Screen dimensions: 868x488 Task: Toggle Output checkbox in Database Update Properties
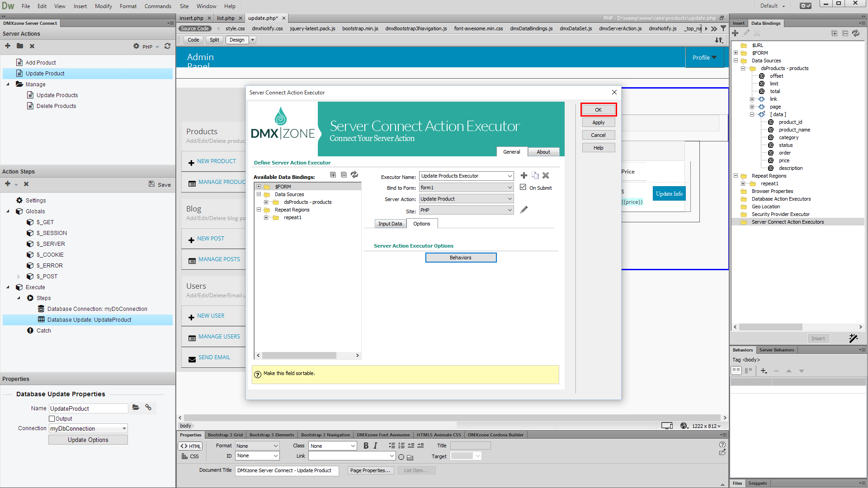[52, 419]
